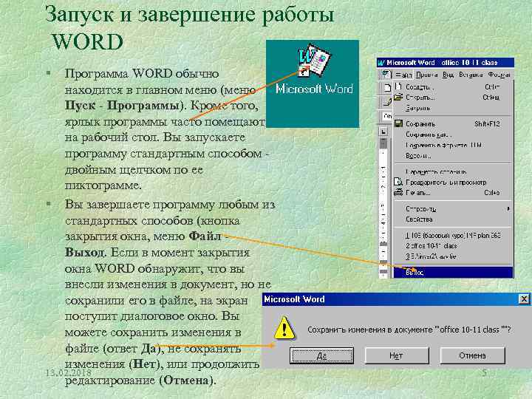Choose Свойства in the File menu
This screenshot has width=532, height=399.
(453, 219)
